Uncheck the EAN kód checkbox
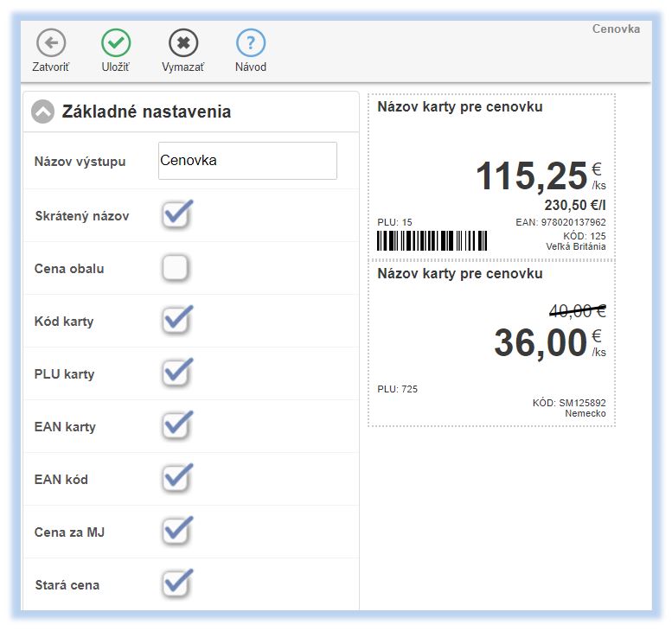 click(176, 480)
